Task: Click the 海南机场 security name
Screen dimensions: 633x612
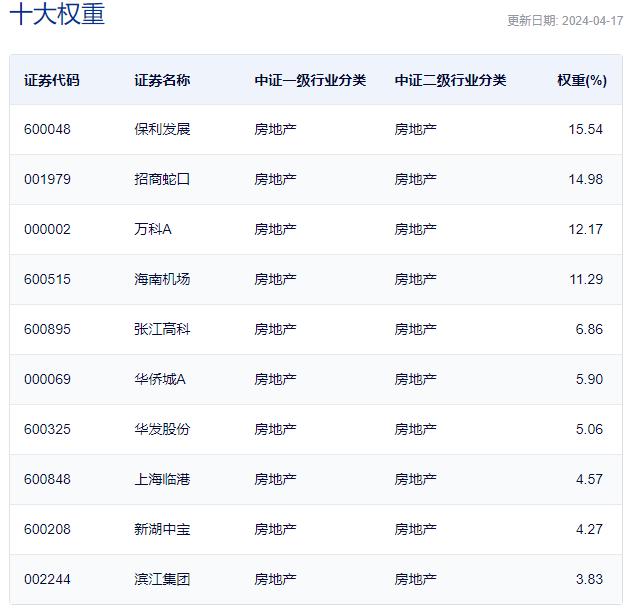Action: click(x=162, y=279)
